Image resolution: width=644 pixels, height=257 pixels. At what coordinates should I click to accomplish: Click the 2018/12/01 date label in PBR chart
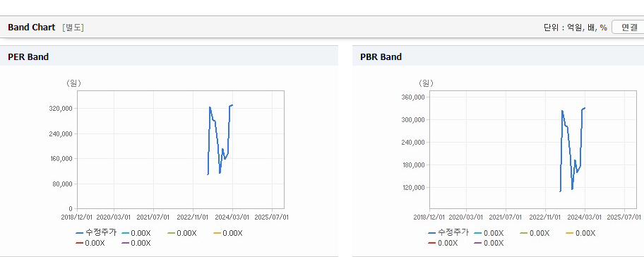tap(429, 217)
